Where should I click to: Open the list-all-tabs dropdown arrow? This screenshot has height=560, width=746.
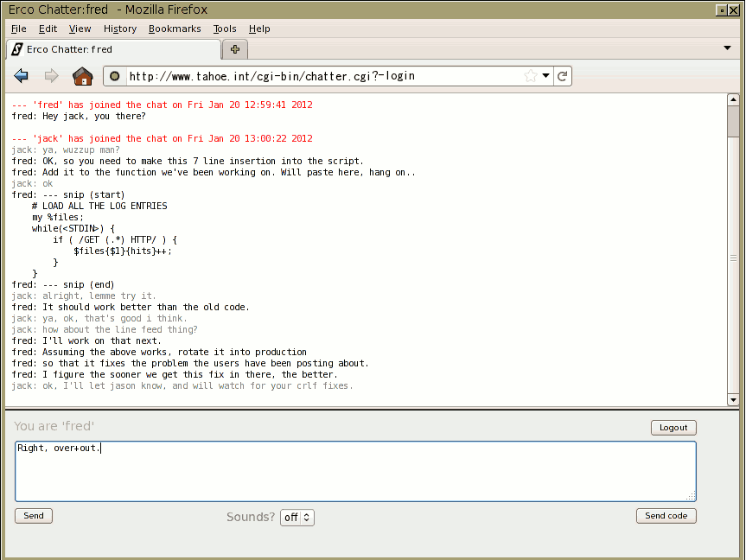(727, 48)
